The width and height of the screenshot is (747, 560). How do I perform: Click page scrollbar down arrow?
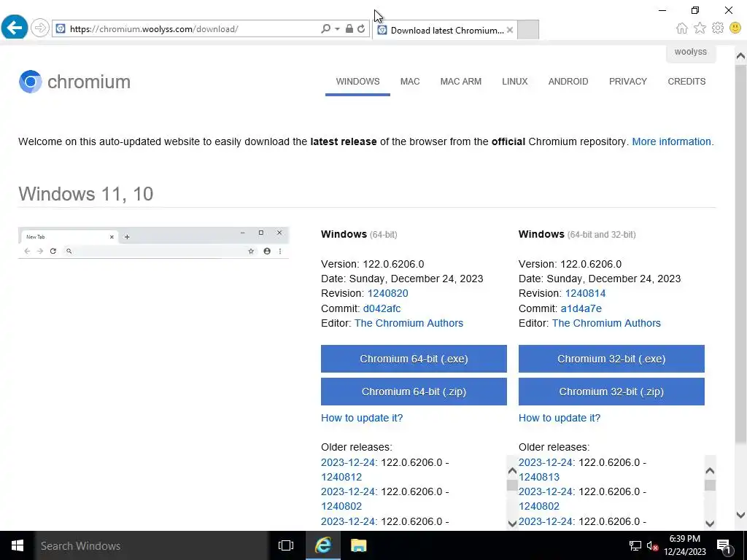740,515
